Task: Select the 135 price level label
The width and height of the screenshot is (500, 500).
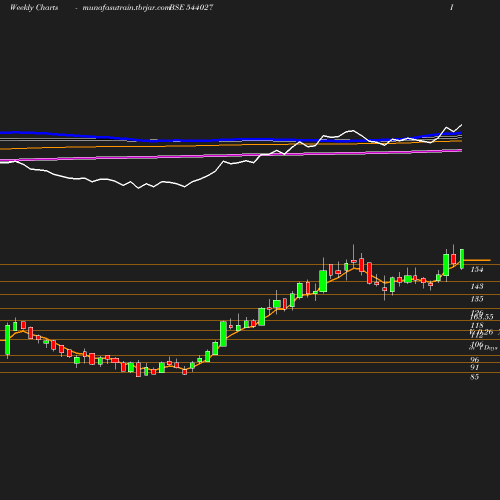Action: (x=477, y=299)
